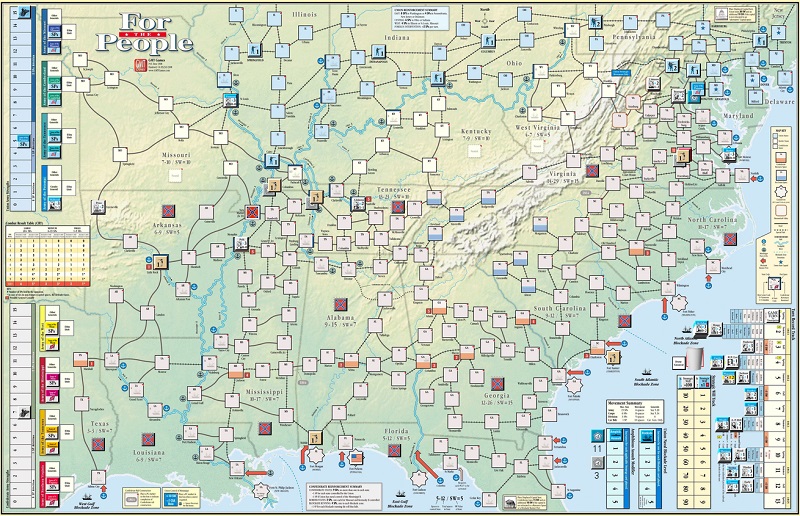800x516 pixels.
Task: Select the Confederate flag marker off South Carolina coast
Action: point(624,321)
